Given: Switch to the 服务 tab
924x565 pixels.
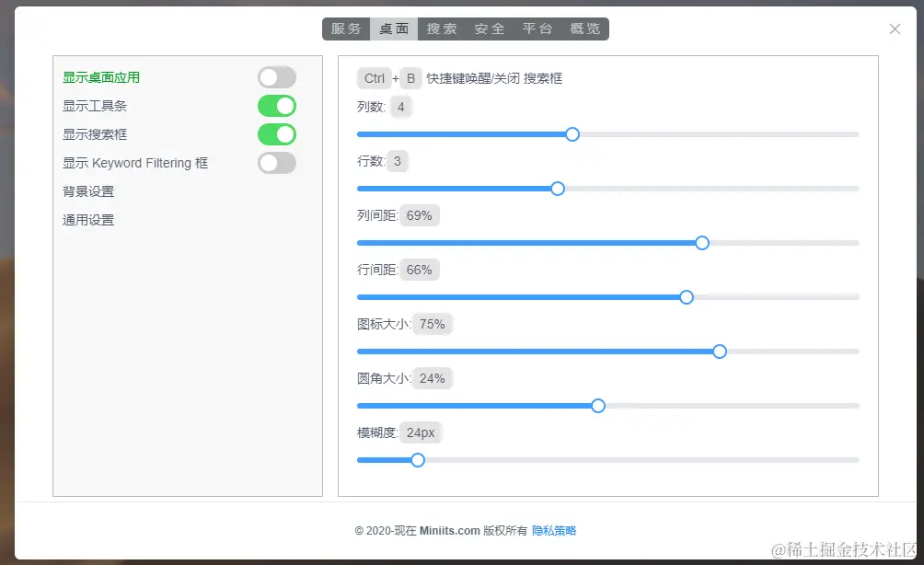Looking at the screenshot, I should click(345, 29).
